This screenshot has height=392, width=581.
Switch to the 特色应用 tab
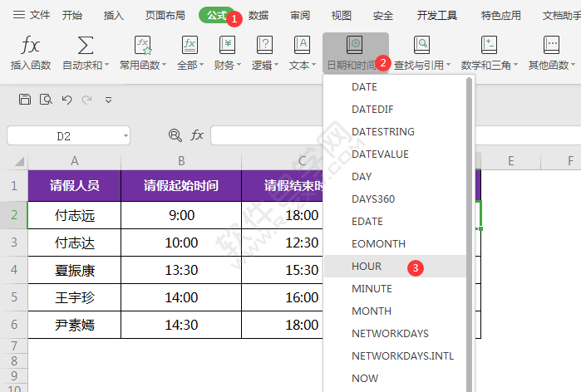tap(501, 15)
